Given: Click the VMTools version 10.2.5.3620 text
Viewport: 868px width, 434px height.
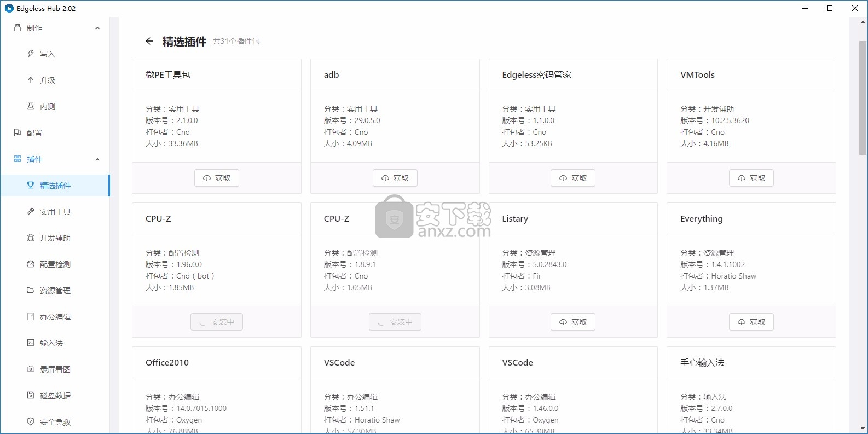Looking at the screenshot, I should point(715,120).
